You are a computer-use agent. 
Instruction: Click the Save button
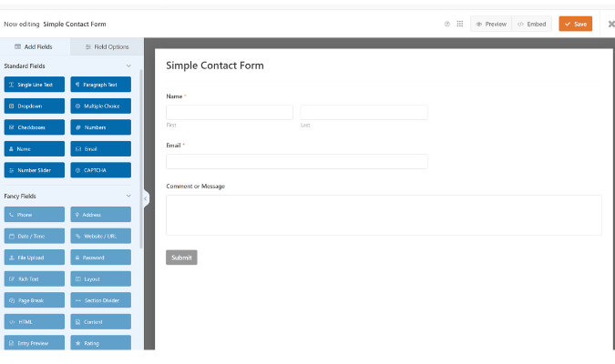[x=576, y=24]
